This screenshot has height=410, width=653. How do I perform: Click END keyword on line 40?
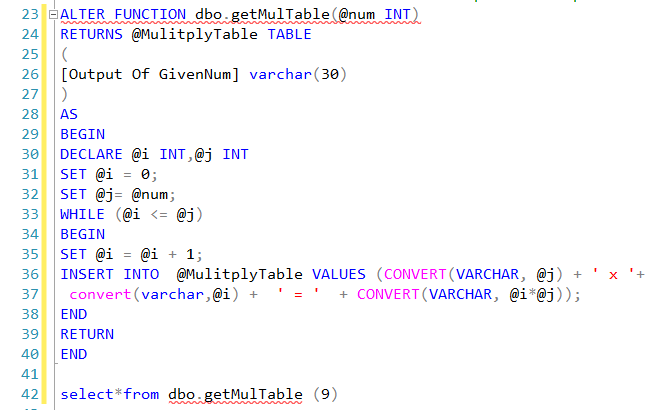pos(74,354)
